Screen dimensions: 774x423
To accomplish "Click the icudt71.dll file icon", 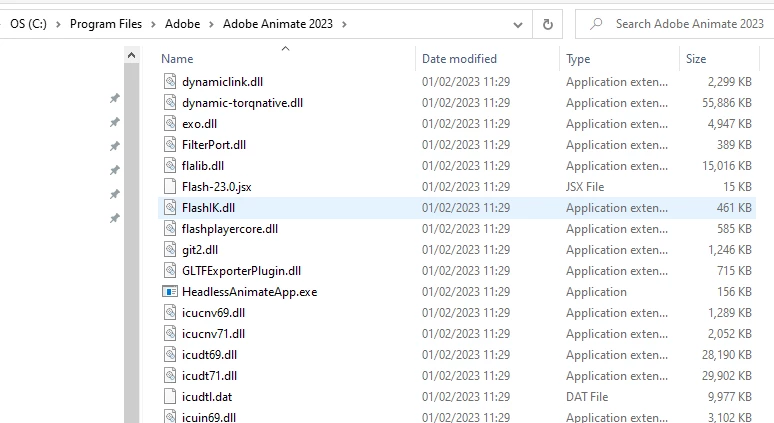I will (170, 376).
